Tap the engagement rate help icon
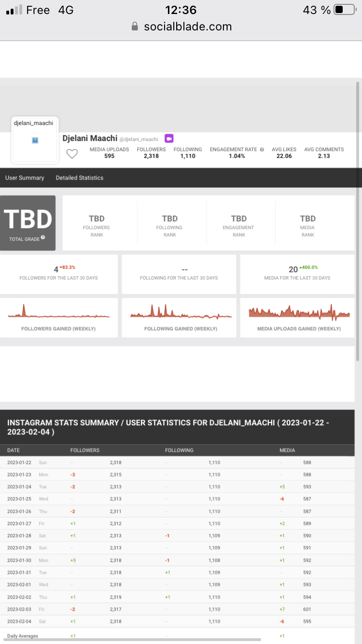 (262, 150)
